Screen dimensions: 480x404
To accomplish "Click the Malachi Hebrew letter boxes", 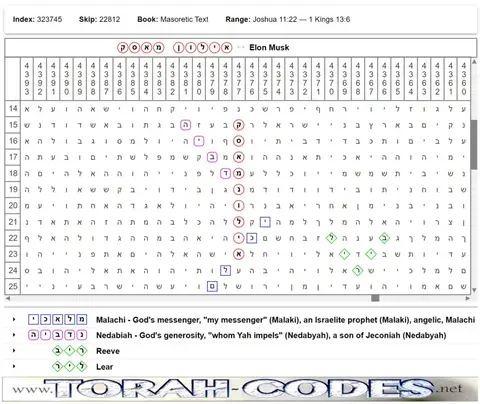I will [x=58, y=320].
